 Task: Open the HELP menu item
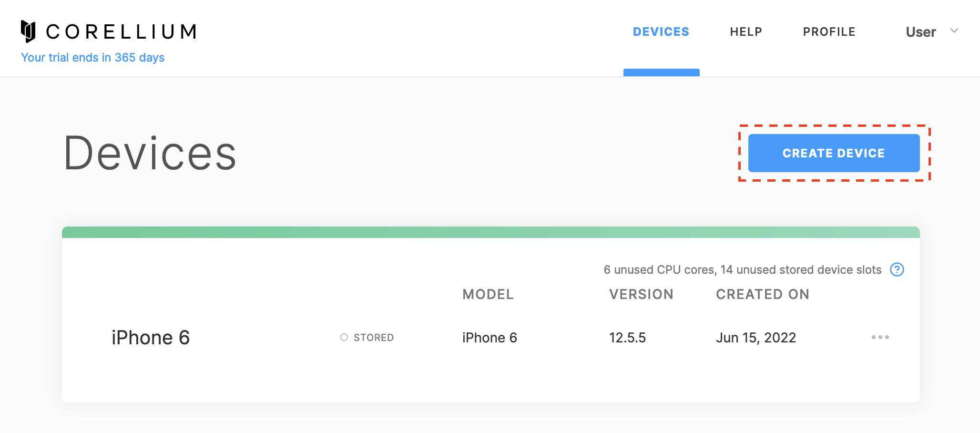746,32
